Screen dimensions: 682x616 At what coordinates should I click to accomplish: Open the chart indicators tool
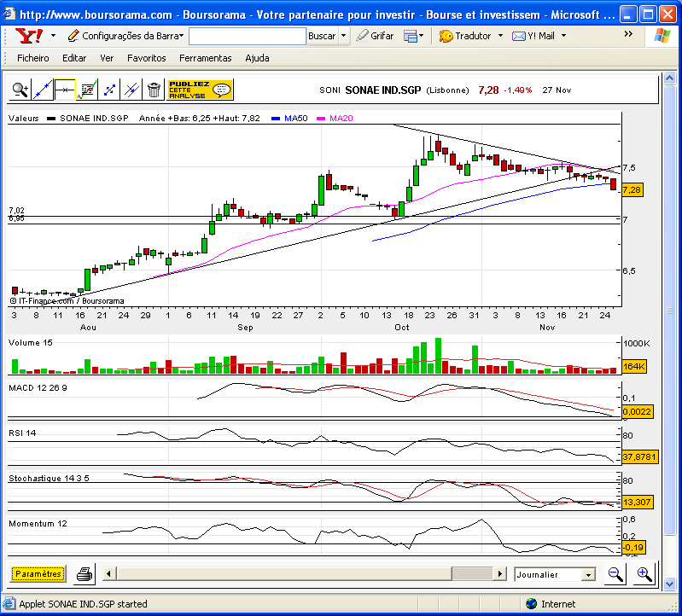[x=87, y=90]
